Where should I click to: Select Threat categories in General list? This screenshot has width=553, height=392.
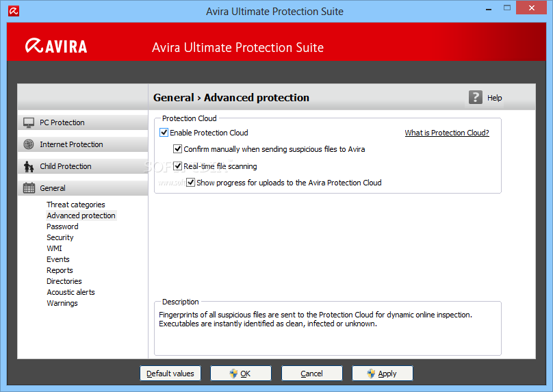[x=76, y=205]
